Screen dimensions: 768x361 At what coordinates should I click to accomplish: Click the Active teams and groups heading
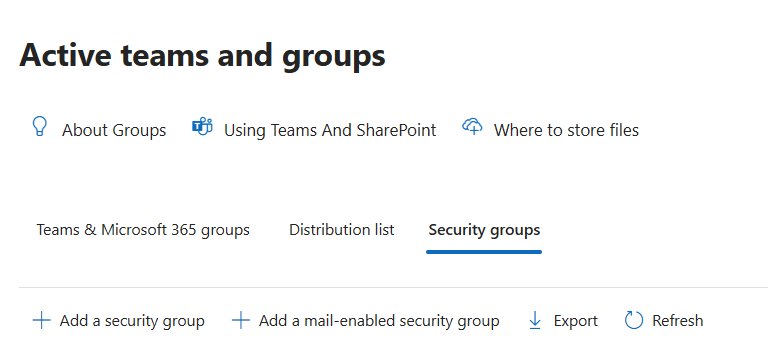click(x=202, y=55)
